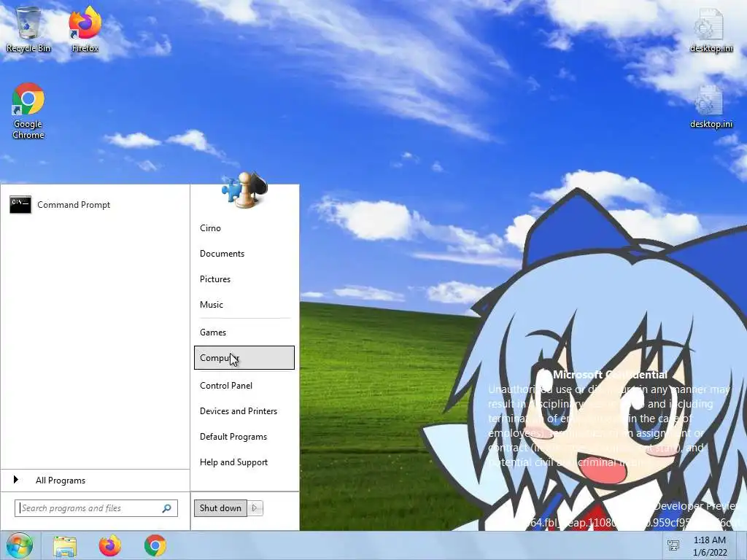Screen dimensions: 747x560
Task: Click the Command Prompt label
Action: point(74,205)
